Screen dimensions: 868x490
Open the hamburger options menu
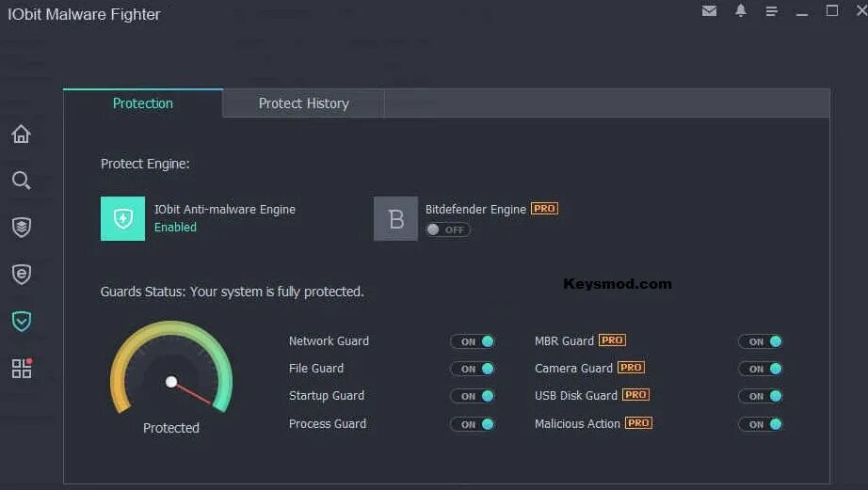tap(771, 11)
